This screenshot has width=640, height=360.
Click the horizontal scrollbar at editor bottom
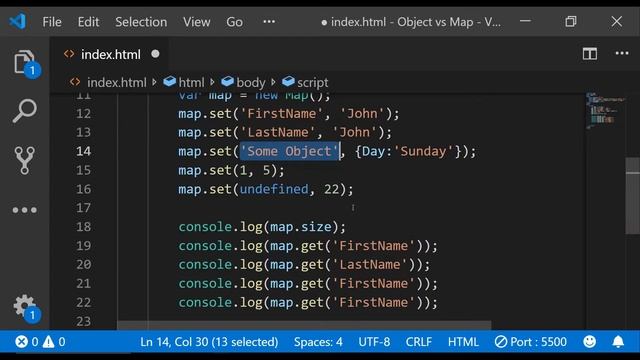point(304,325)
